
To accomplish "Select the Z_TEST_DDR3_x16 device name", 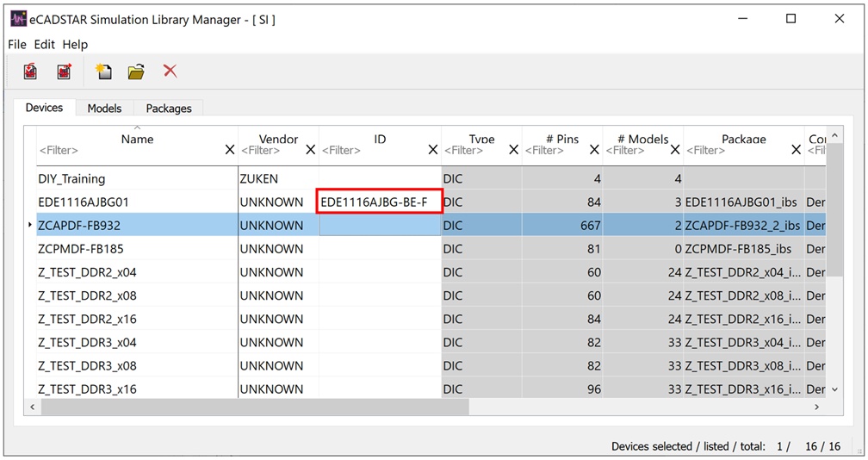I will (x=88, y=389).
